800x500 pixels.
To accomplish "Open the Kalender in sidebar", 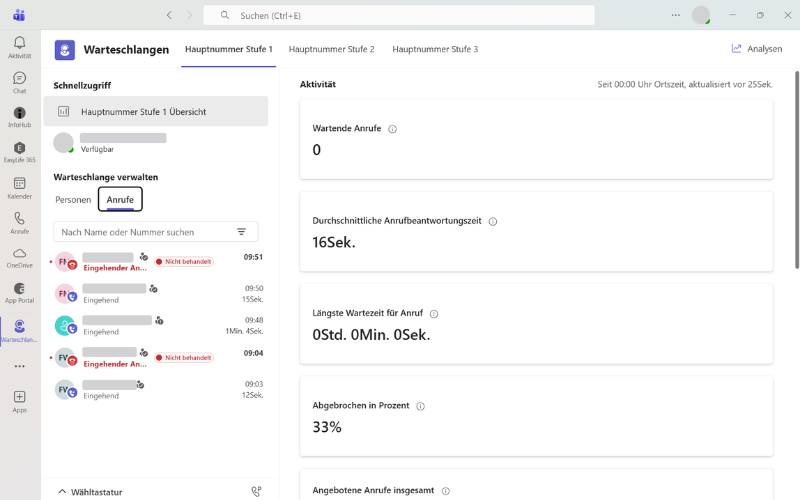I will [19, 188].
